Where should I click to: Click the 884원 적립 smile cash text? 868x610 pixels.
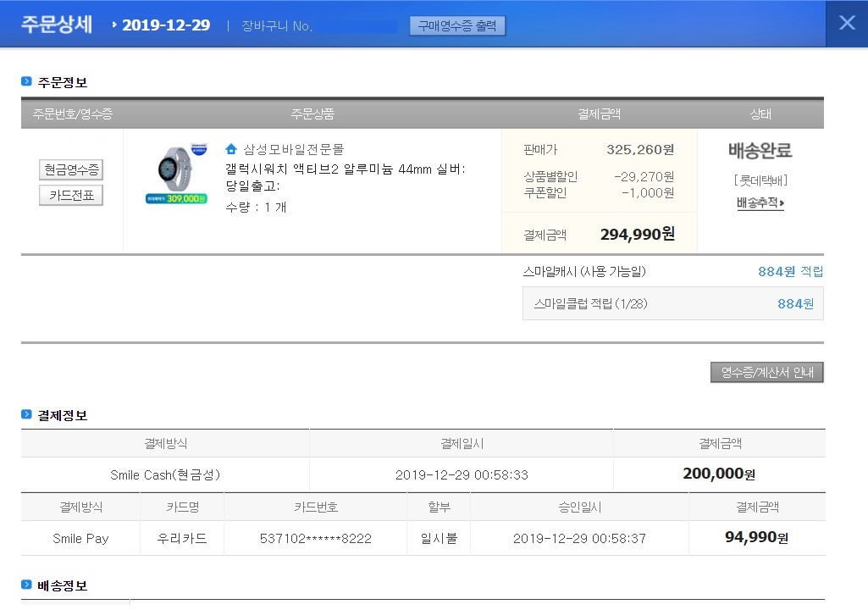pos(790,271)
